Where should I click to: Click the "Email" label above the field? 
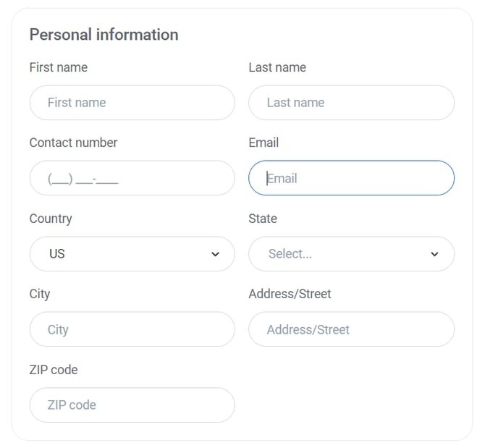tap(263, 143)
